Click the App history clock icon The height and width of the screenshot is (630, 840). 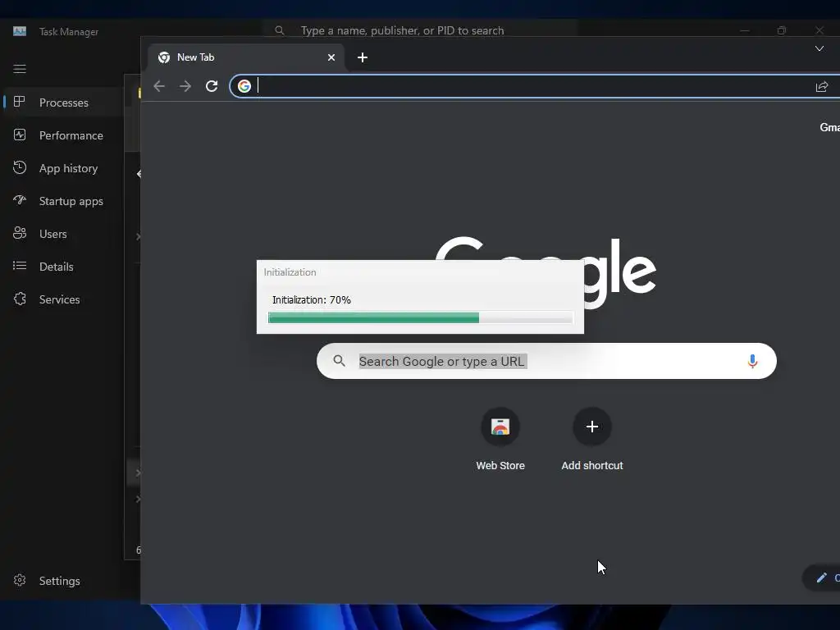20,167
